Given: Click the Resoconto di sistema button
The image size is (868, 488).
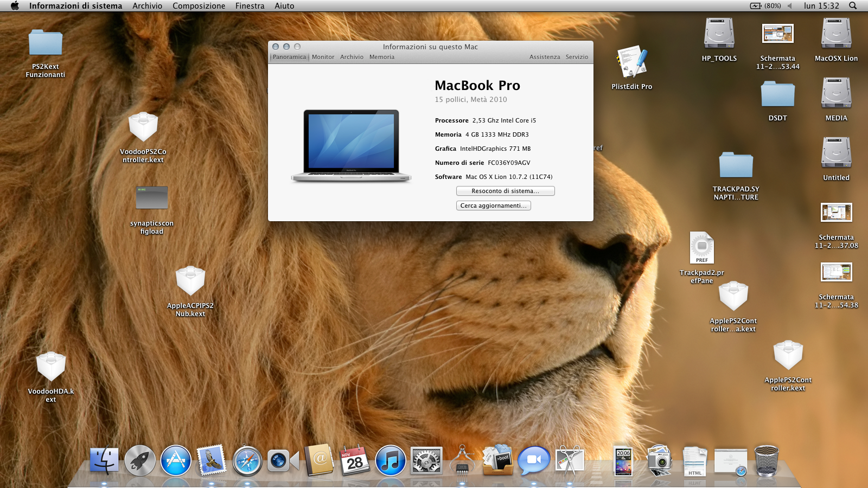Looking at the screenshot, I should 505,191.
